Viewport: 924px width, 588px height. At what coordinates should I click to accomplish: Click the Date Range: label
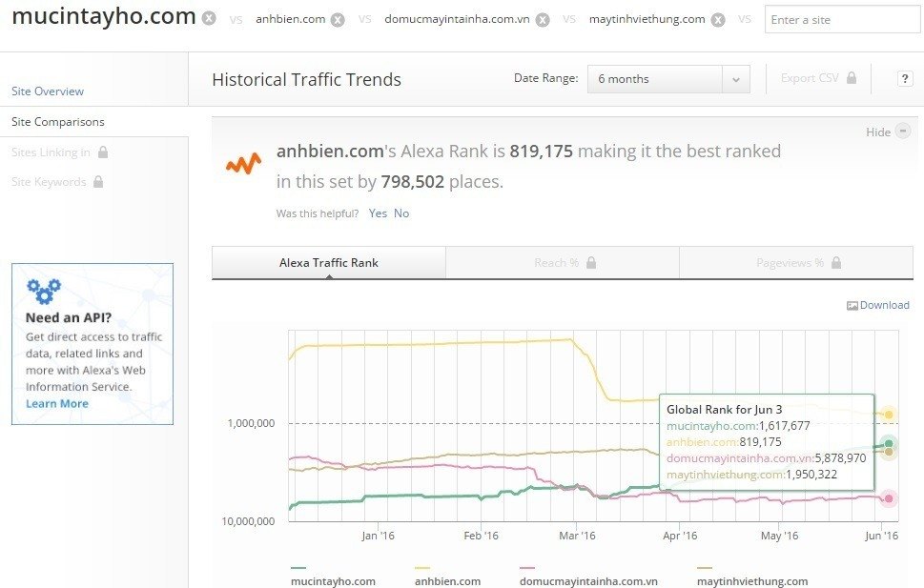545,78
